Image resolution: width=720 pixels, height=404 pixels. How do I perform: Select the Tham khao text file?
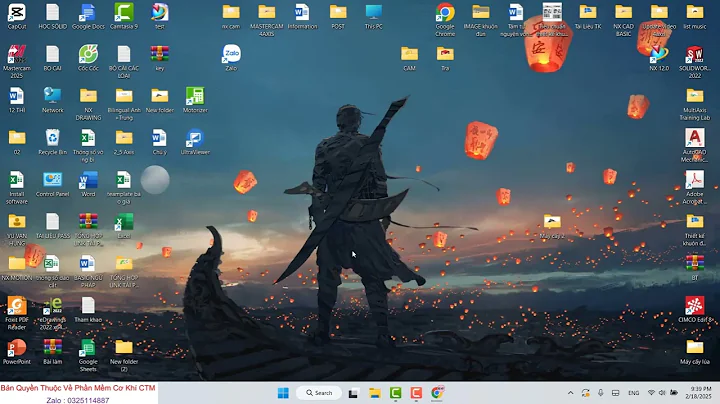pos(88,309)
